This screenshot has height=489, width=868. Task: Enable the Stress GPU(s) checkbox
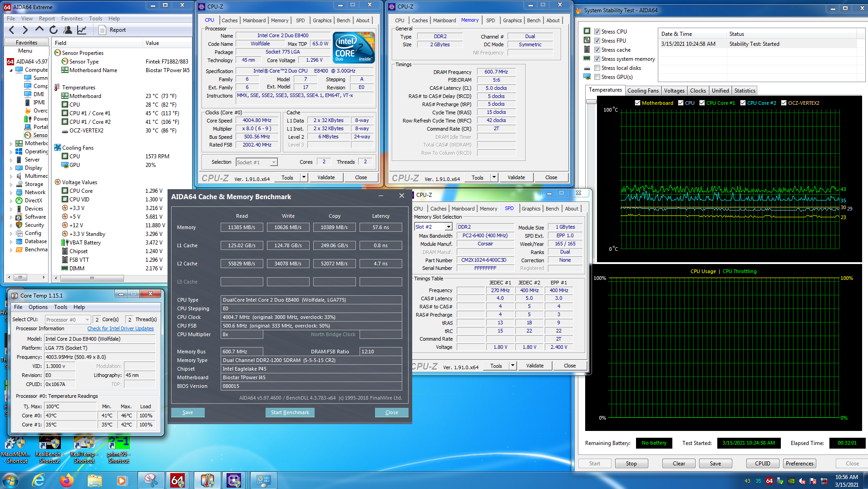pos(597,77)
